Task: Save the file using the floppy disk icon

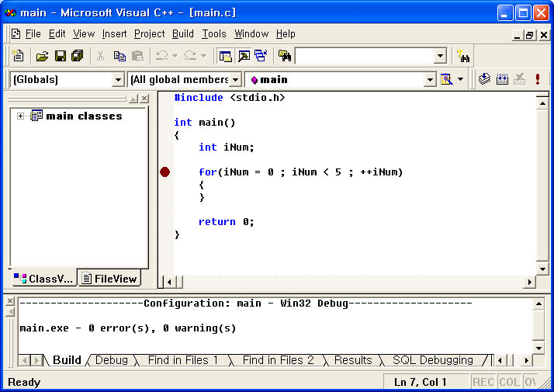Action: pyautogui.click(x=60, y=55)
